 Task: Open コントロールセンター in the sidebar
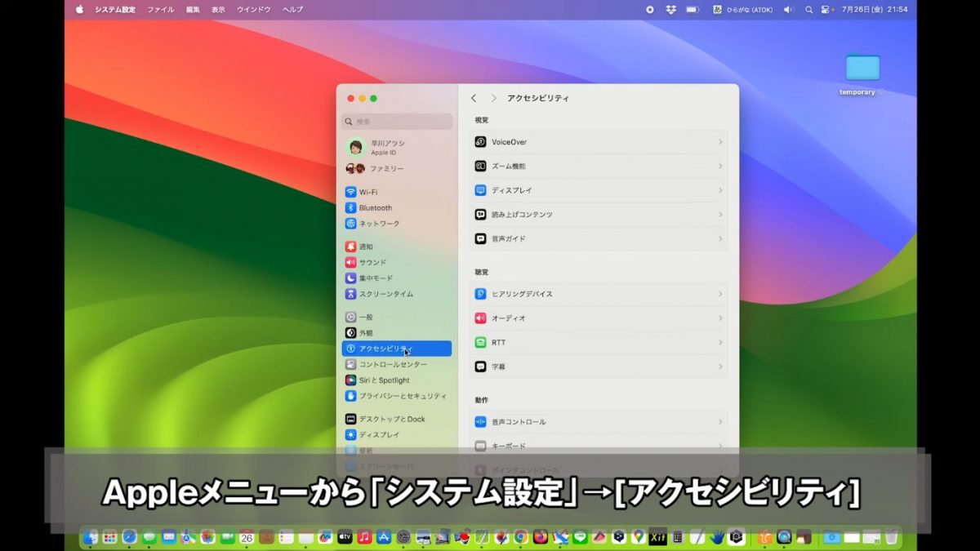(x=397, y=364)
